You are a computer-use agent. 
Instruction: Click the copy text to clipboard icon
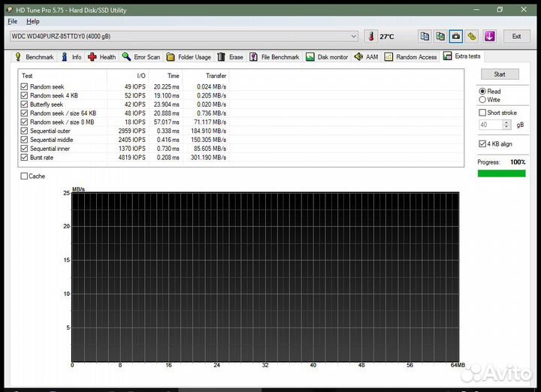(425, 36)
